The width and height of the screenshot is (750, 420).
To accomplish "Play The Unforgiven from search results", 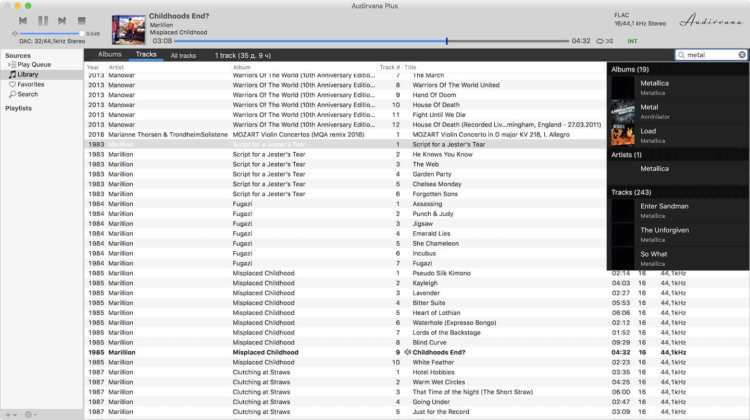I will coord(678,234).
